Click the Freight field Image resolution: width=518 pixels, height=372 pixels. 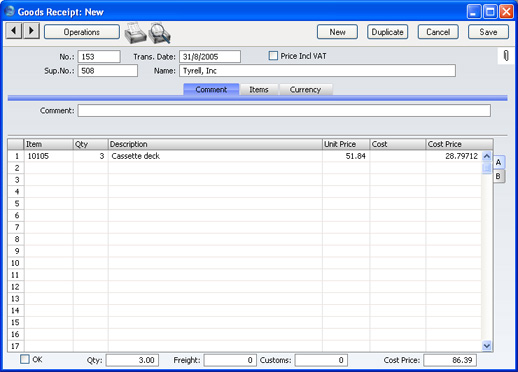230,360
